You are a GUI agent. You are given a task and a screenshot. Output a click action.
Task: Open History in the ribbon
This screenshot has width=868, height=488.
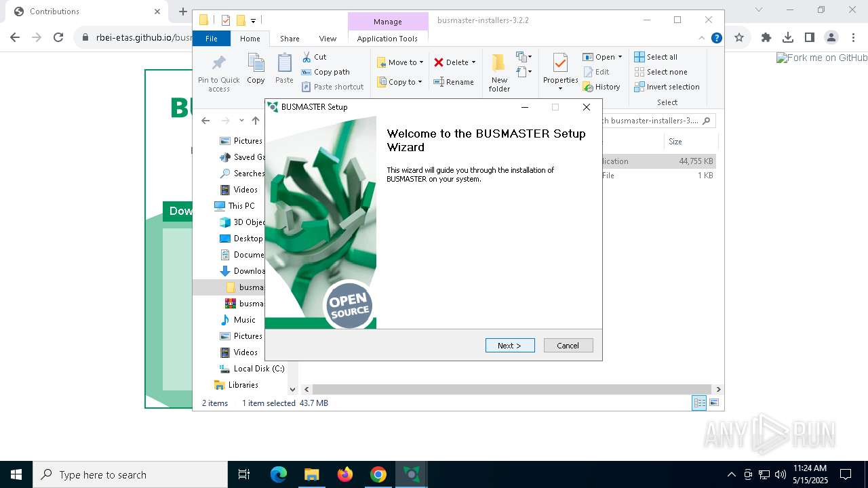coord(601,87)
